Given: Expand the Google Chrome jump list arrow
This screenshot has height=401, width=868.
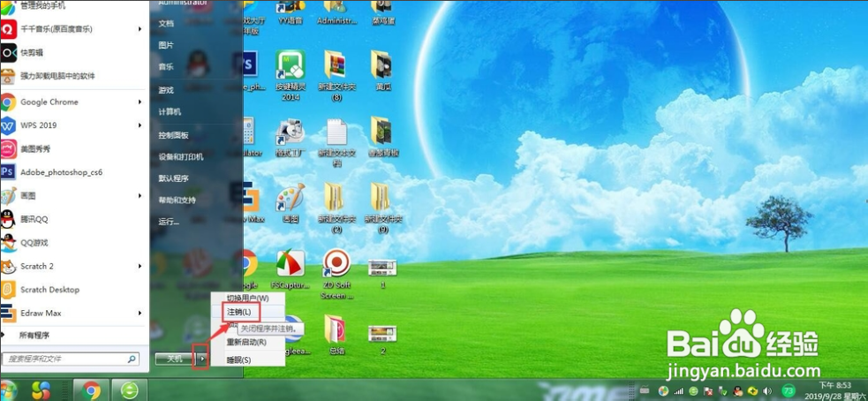Looking at the screenshot, I should (140, 102).
